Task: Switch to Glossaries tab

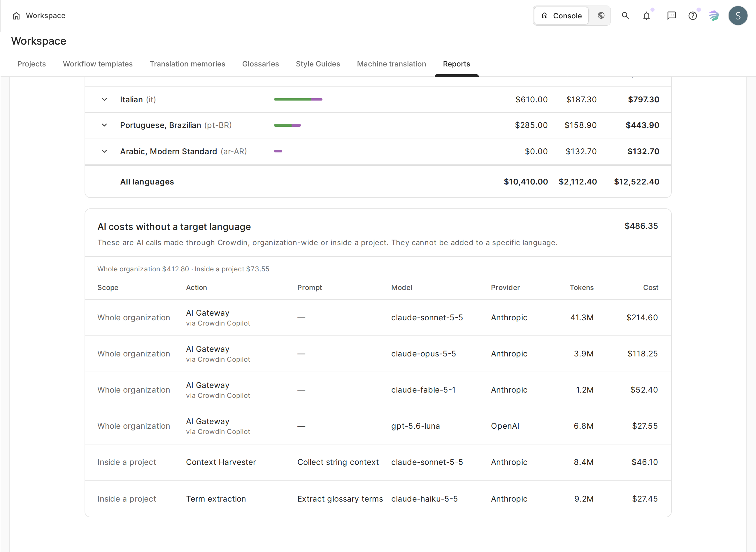Action: pyautogui.click(x=261, y=64)
